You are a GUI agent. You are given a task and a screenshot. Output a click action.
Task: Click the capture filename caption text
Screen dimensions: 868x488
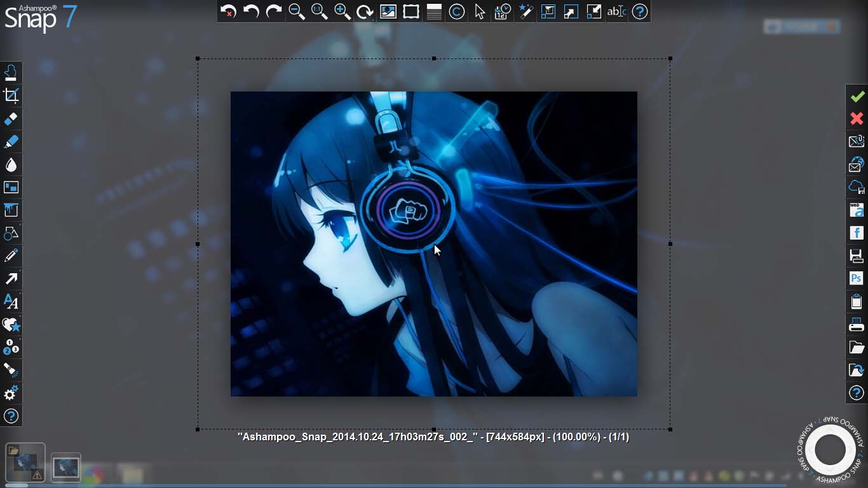click(x=433, y=437)
